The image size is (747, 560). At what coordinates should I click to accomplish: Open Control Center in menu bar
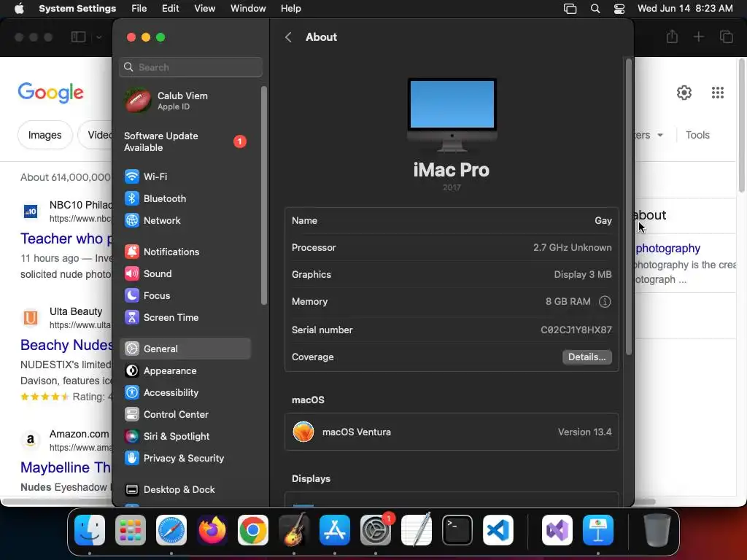(x=619, y=9)
